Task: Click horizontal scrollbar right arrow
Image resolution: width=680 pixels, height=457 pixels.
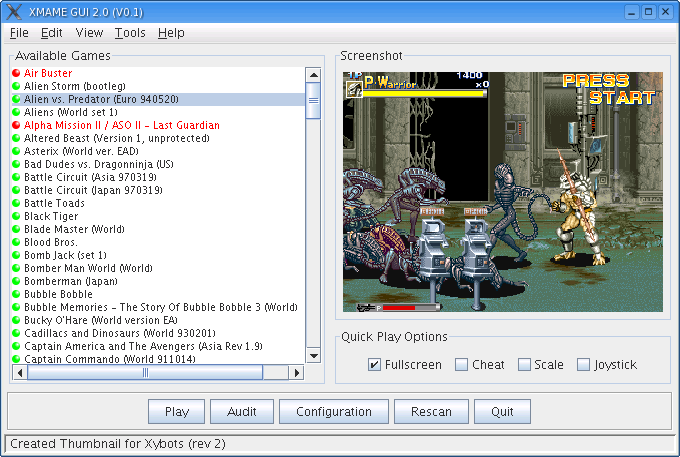Action: pos(297,372)
